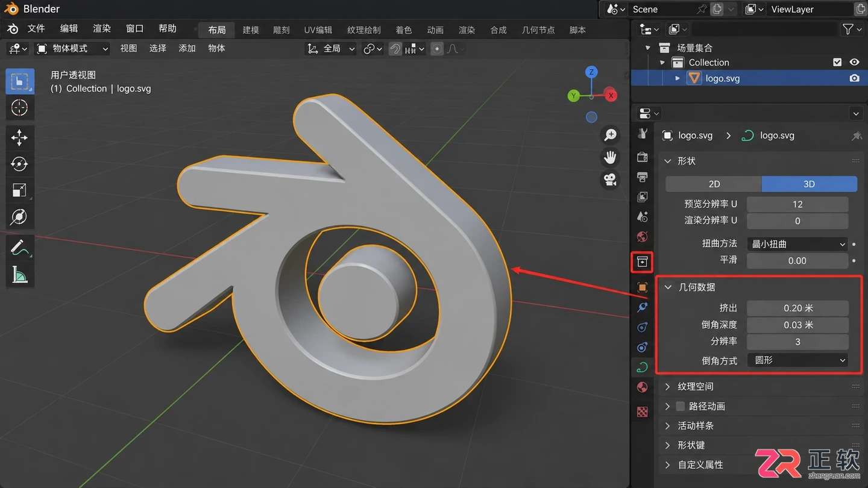Switch to the 几何节点 workspace tab
The height and width of the screenshot is (488, 868).
click(x=538, y=30)
